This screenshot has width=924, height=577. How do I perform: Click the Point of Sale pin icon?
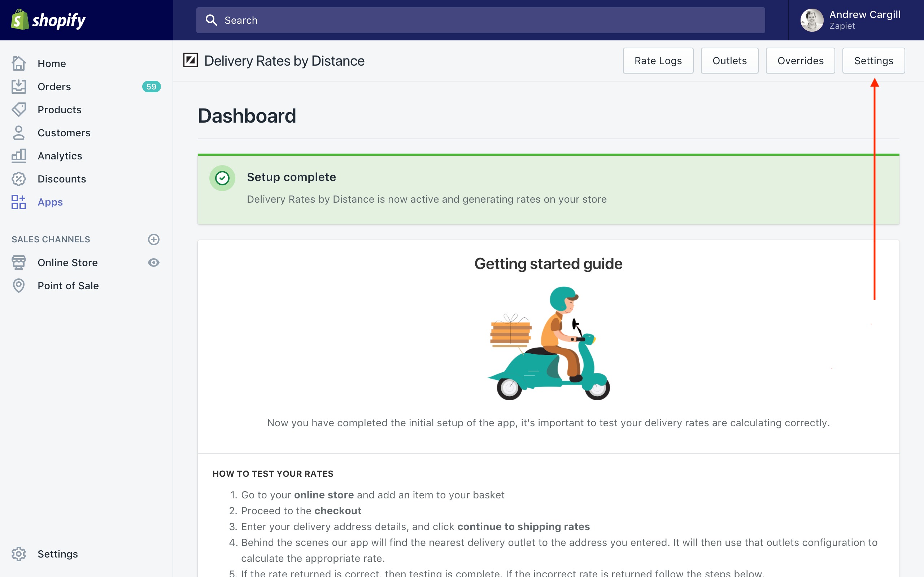[19, 286]
